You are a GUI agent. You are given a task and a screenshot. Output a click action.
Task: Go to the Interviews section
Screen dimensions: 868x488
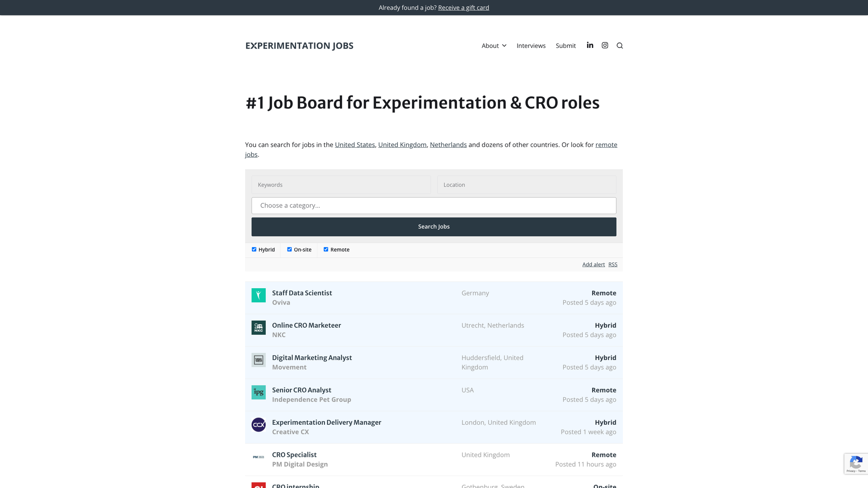pyautogui.click(x=531, y=45)
